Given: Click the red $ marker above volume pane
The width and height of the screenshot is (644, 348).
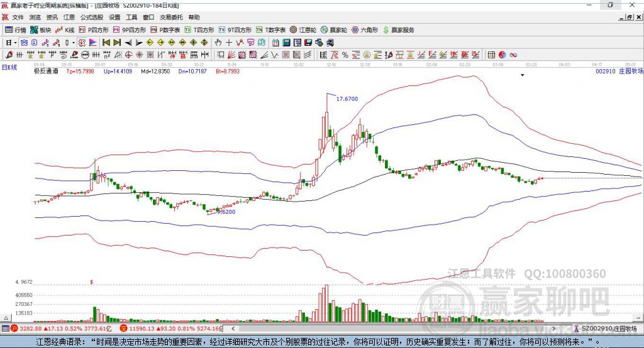Looking at the screenshot, I should [x=92, y=282].
